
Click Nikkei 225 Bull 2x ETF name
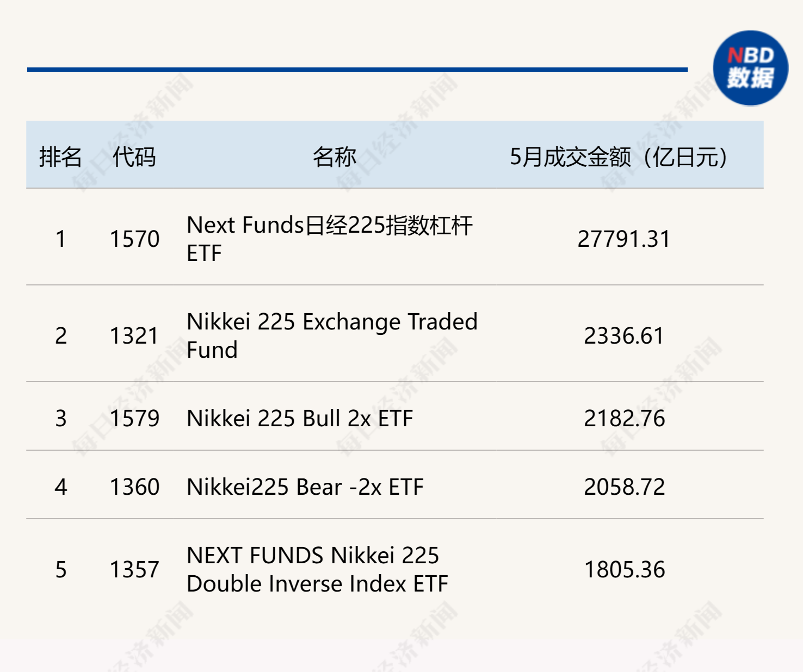click(300, 418)
